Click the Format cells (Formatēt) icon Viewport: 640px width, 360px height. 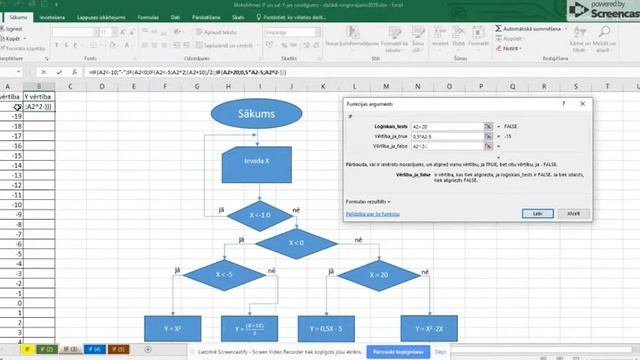478,32
